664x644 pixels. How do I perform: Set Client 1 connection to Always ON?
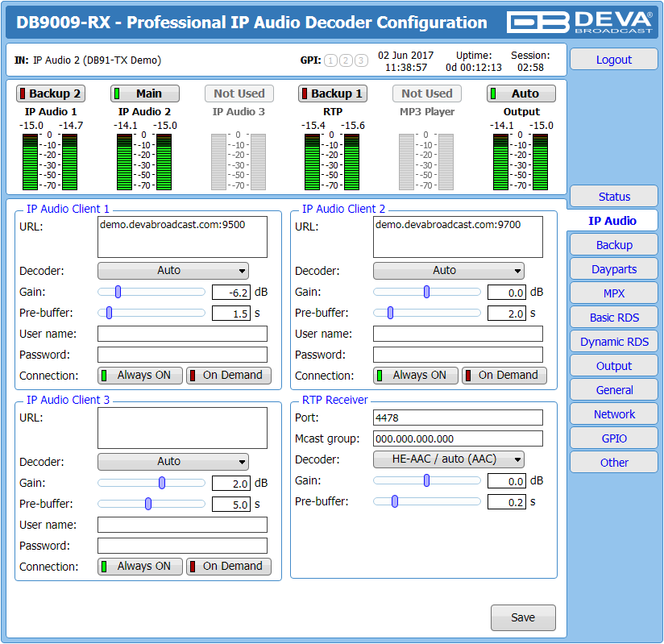click(140, 376)
